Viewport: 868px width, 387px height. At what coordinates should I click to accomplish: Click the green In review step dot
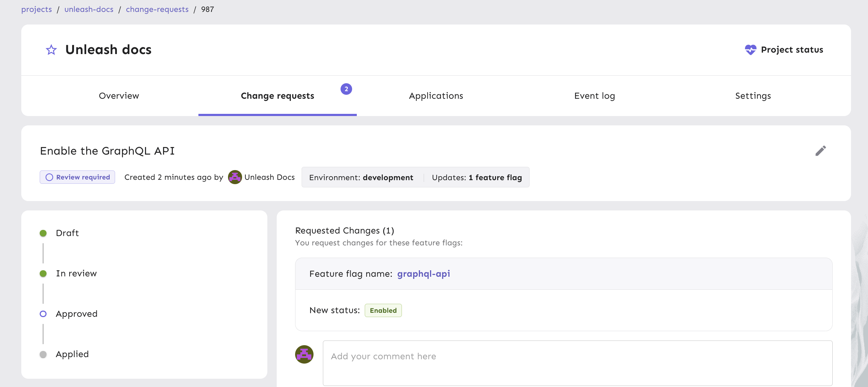(x=43, y=273)
